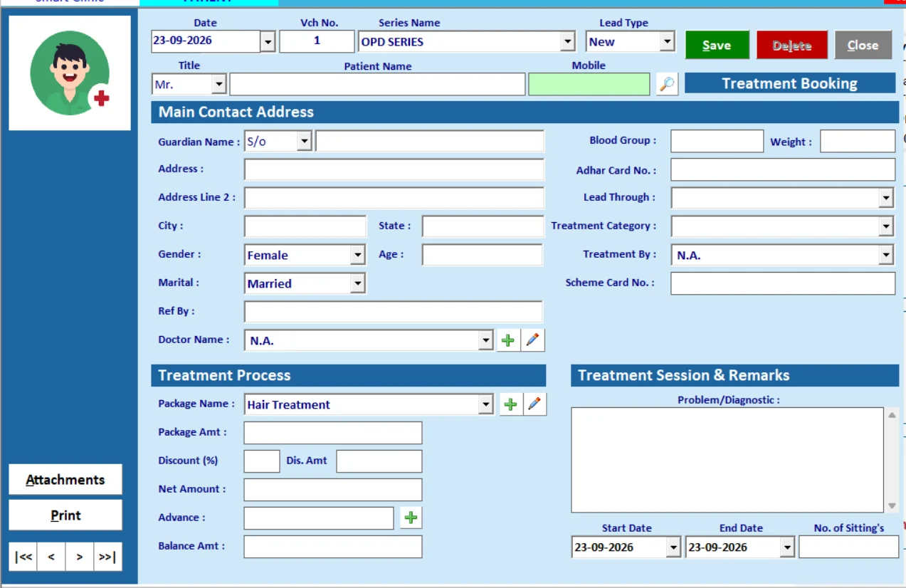Image resolution: width=906 pixels, height=588 pixels.
Task: Expand the Package Name dropdown
Action: 485,404
